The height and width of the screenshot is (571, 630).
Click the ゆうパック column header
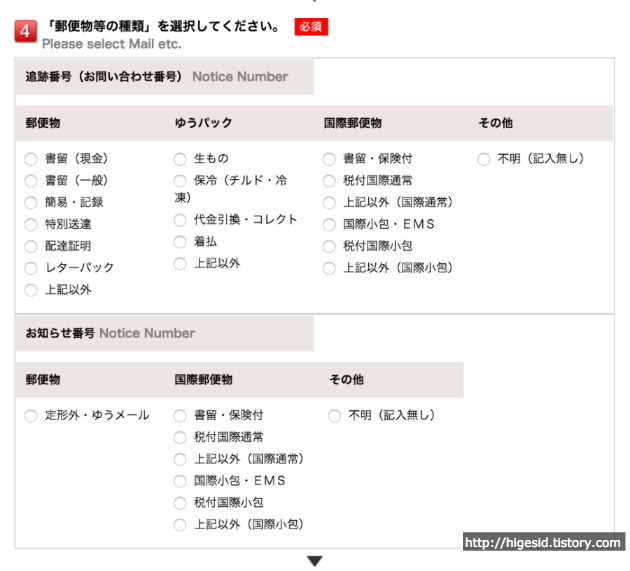203,123
